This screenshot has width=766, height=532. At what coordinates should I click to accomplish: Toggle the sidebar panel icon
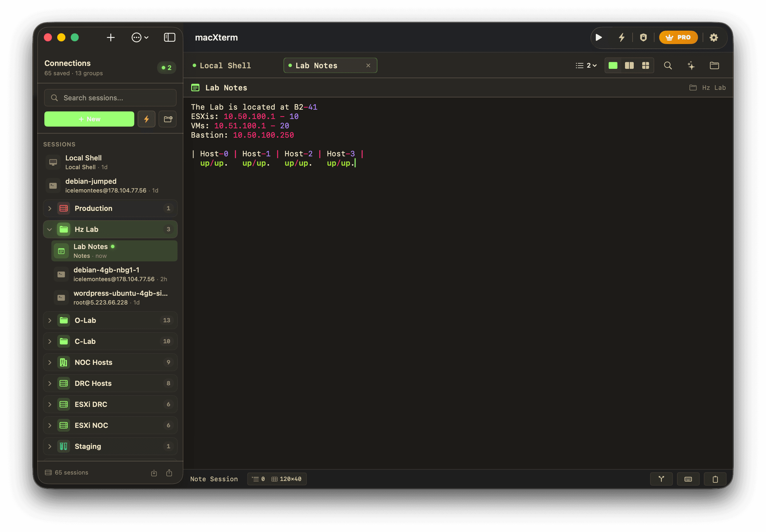pos(170,37)
